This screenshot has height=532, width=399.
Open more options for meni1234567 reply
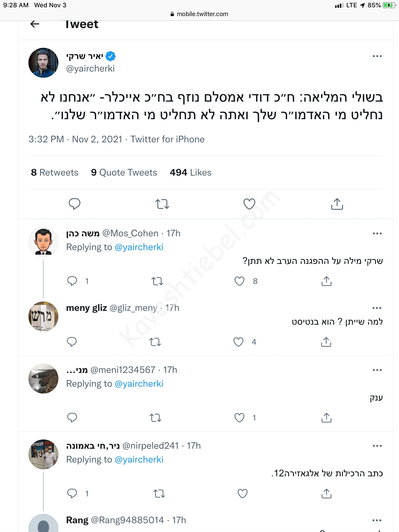[x=377, y=370]
